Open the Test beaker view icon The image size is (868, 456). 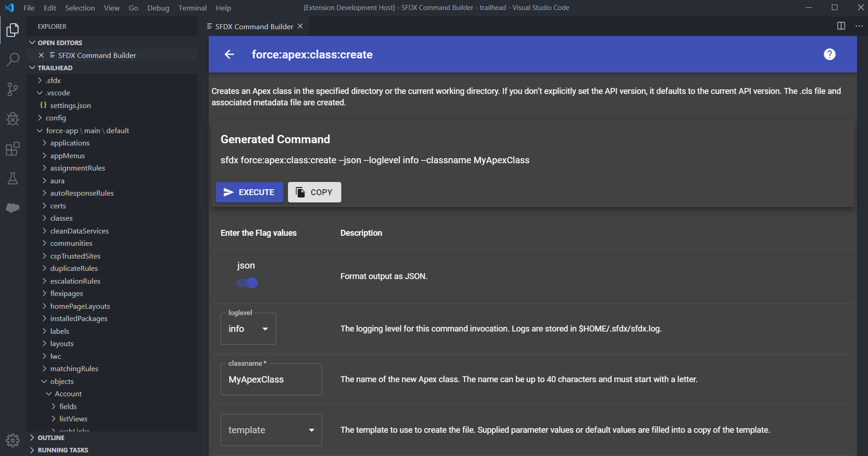click(x=13, y=178)
